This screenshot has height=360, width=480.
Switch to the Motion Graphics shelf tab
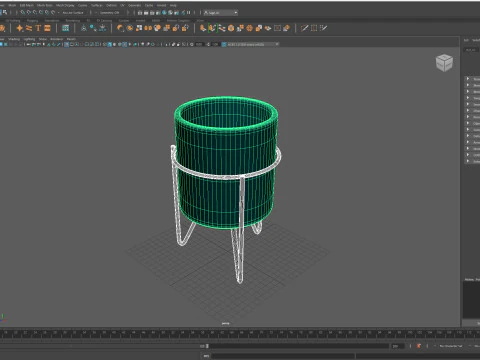pos(178,21)
